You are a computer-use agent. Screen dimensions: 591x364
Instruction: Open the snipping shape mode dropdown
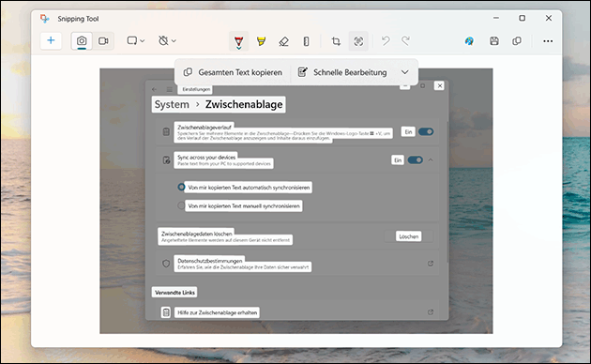136,40
